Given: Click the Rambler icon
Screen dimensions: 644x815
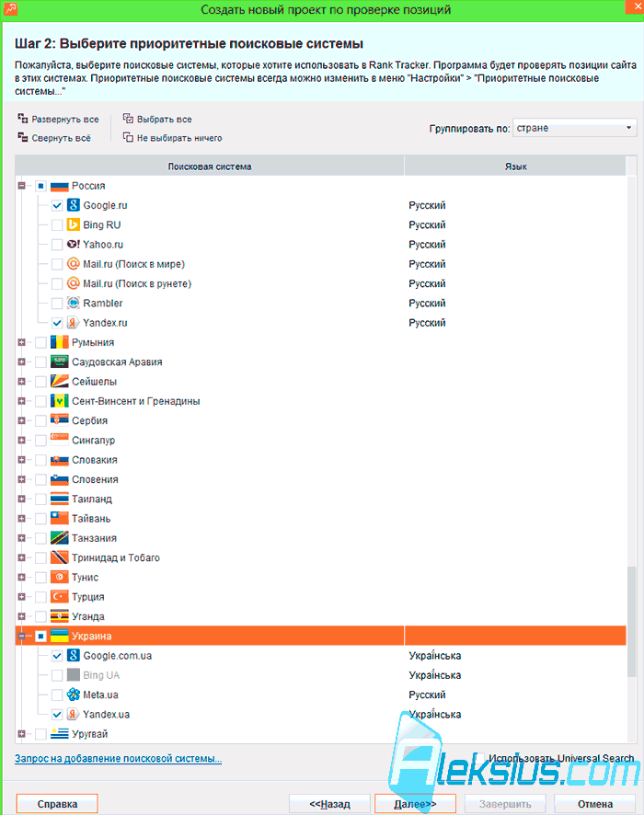Looking at the screenshot, I should [x=74, y=303].
